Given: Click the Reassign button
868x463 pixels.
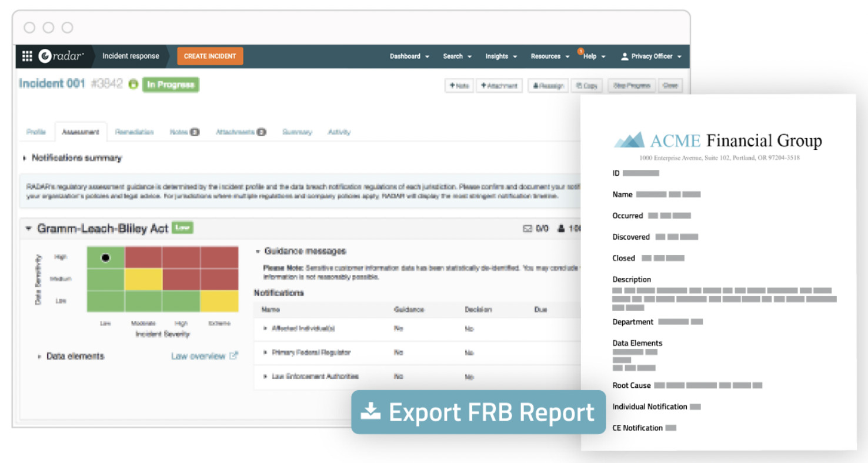Looking at the screenshot, I should [548, 85].
